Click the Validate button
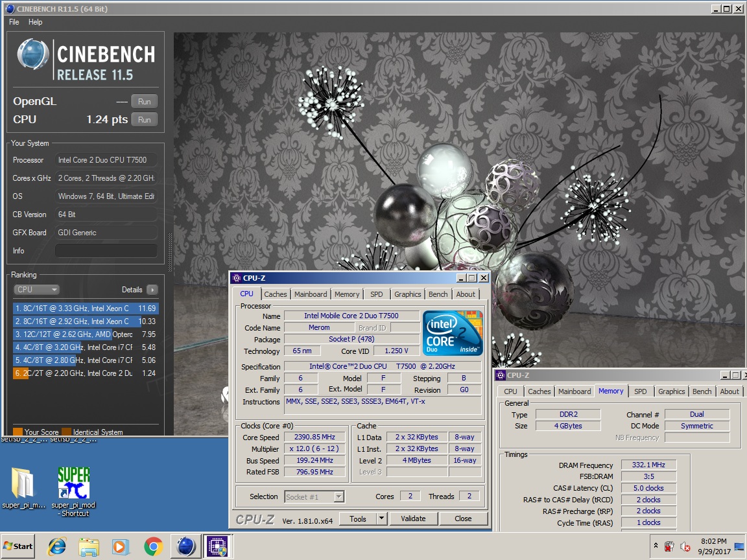Viewport: 747px width, 560px height. coord(413,519)
